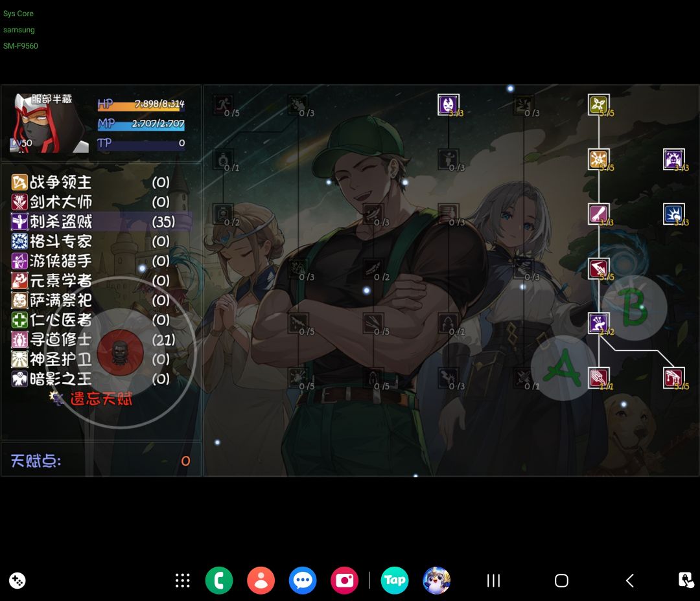This screenshot has width=700, height=601.
Task: Select the red blade talent 1/1
Action: [599, 378]
